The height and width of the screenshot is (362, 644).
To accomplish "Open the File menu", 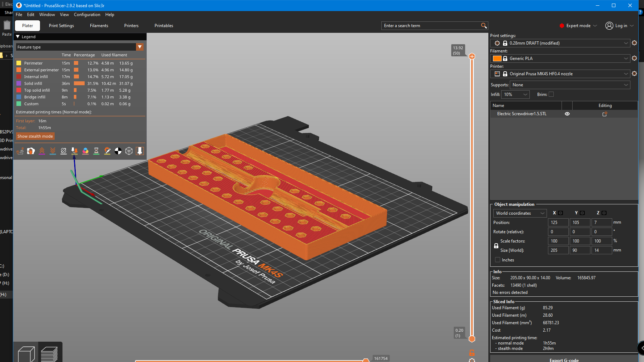I will (x=19, y=15).
